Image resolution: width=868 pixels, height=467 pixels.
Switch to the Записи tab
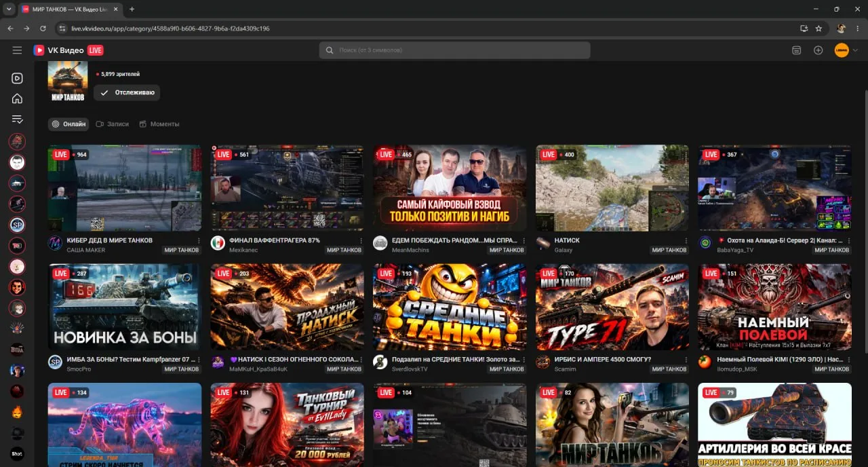(112, 124)
